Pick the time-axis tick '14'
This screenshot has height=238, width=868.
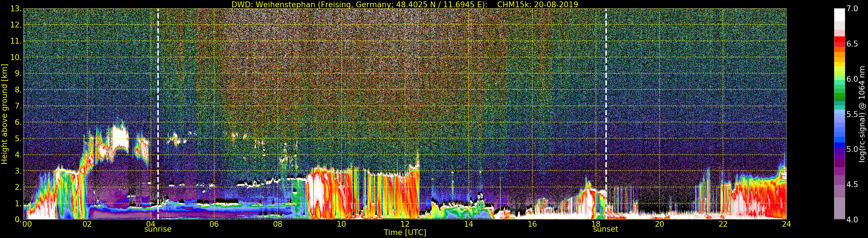[468, 224]
